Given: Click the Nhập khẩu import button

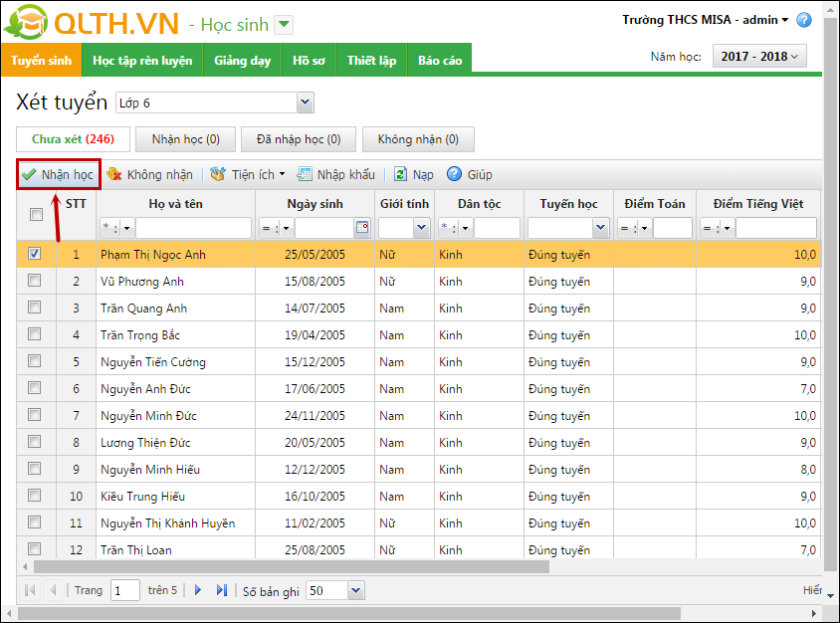Looking at the screenshot, I should click(335, 174).
